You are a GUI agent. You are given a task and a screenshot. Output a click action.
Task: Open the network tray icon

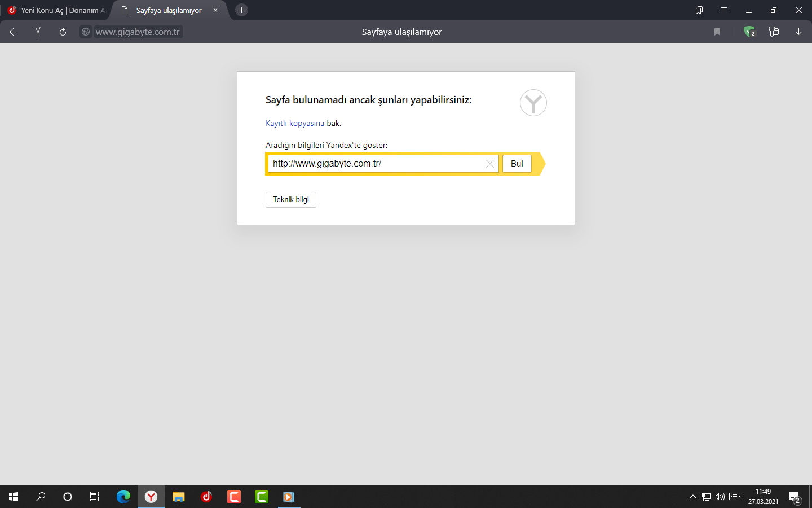coord(707,497)
